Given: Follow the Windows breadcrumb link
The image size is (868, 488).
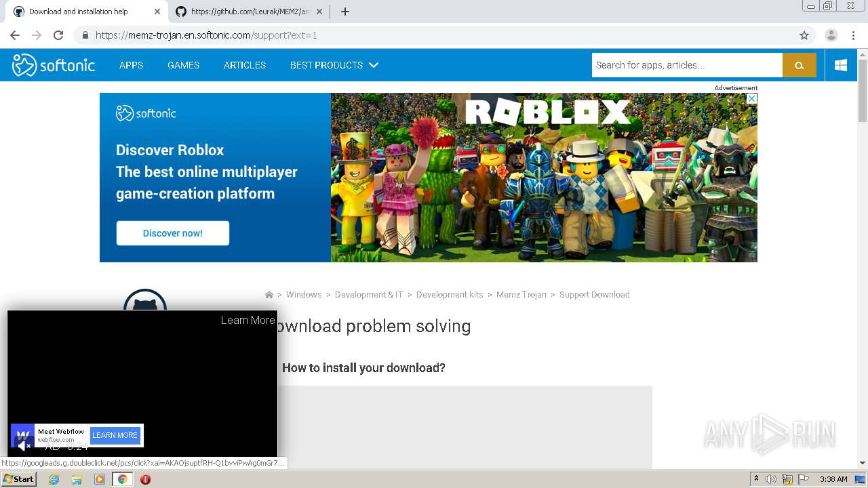Looking at the screenshot, I should click(304, 295).
